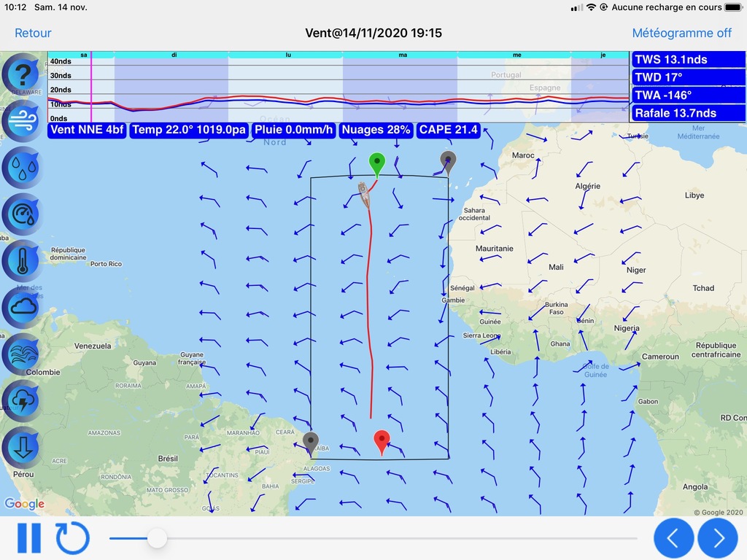Select the 'je' day in the meteogram

603,55
